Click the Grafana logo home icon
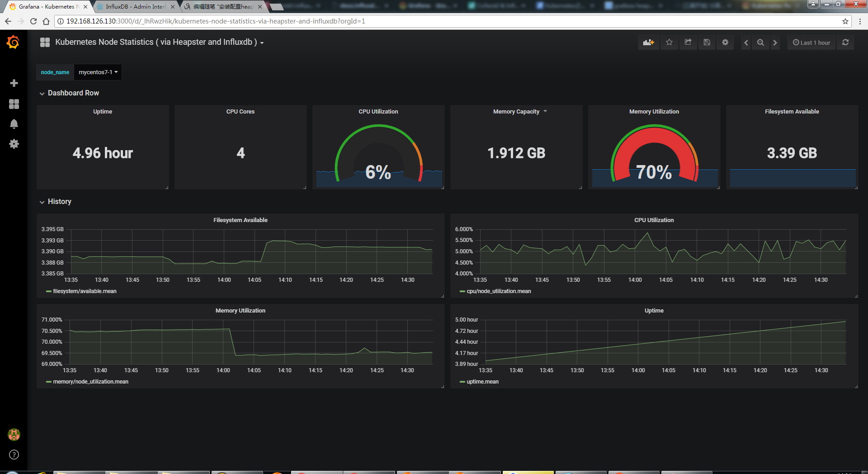Viewport: 868px width, 474px height. tap(13, 42)
